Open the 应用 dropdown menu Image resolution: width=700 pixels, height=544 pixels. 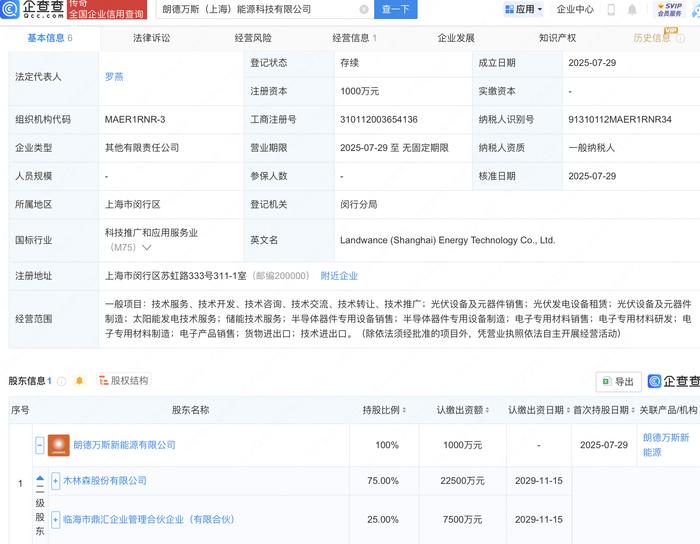coord(523,9)
